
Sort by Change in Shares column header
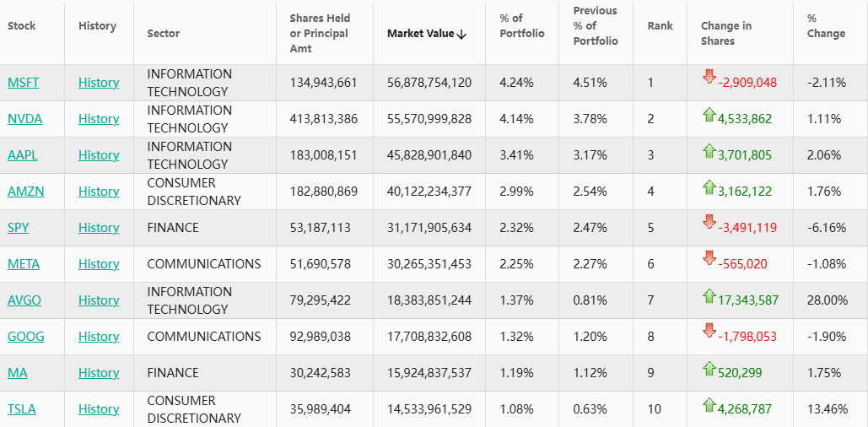tap(725, 33)
